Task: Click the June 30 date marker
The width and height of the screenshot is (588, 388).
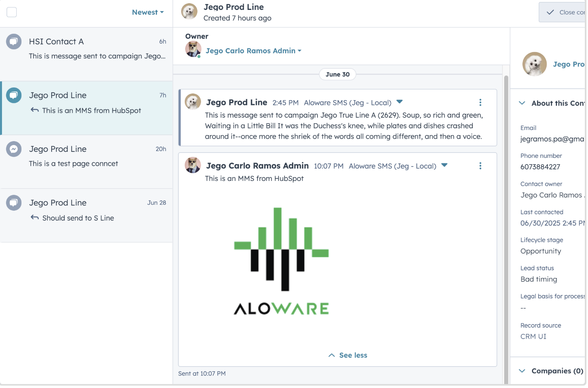Action: [337, 74]
